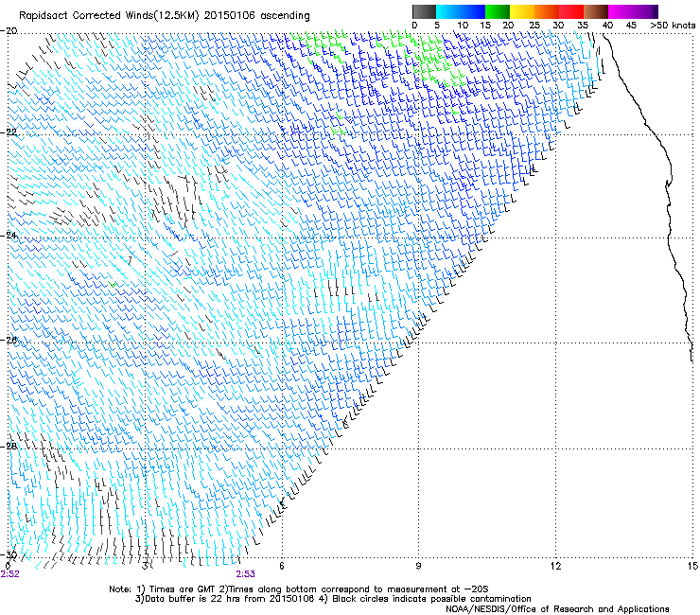
Task: Click the '-20' latitude axis label
Action: click(9, 31)
